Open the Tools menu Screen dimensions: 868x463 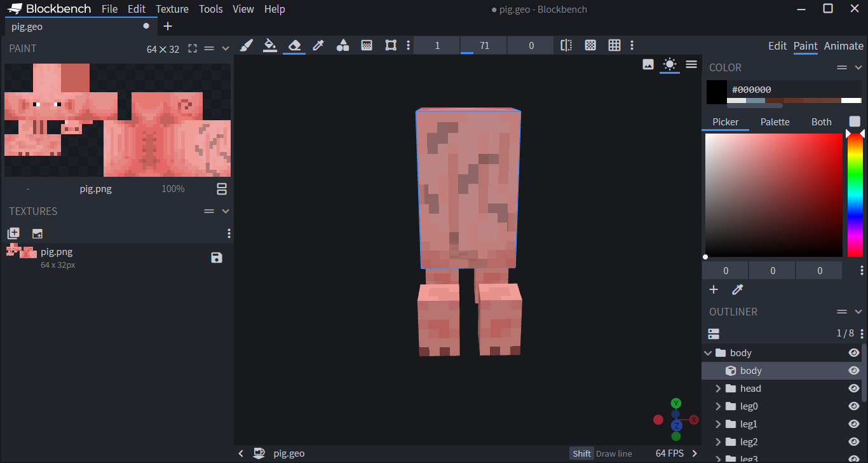point(210,9)
